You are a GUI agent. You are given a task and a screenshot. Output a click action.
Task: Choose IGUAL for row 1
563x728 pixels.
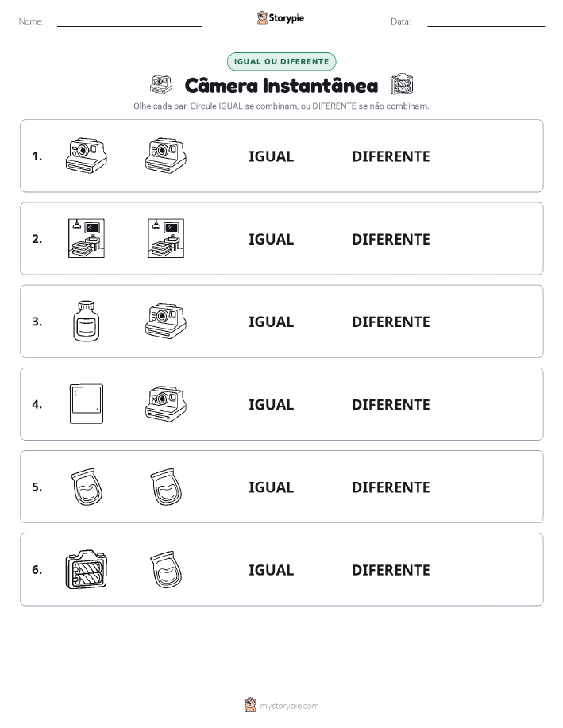tap(272, 156)
